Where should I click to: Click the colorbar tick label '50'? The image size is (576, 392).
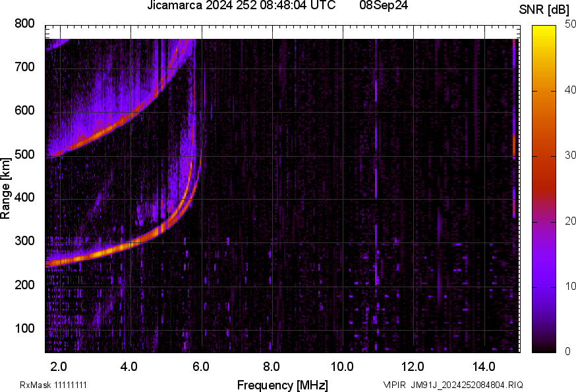[x=570, y=24]
